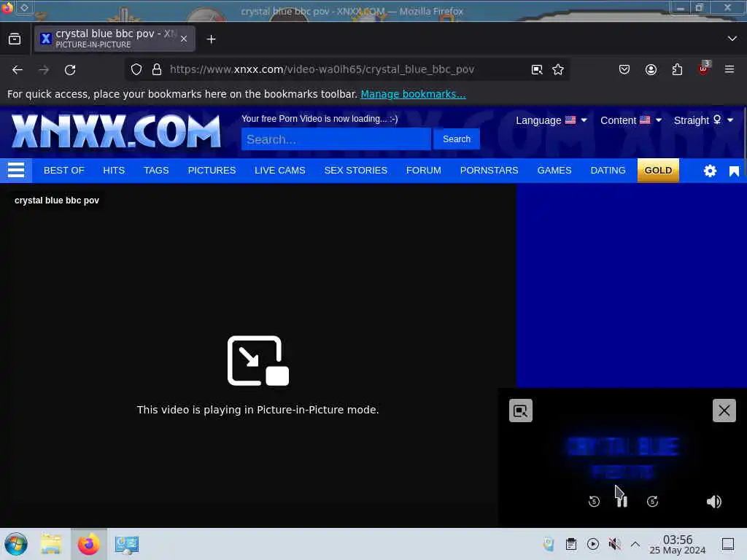Toggle picture-in-picture icon in the address bar
Image resolution: width=747 pixels, height=560 pixels.
(537, 69)
